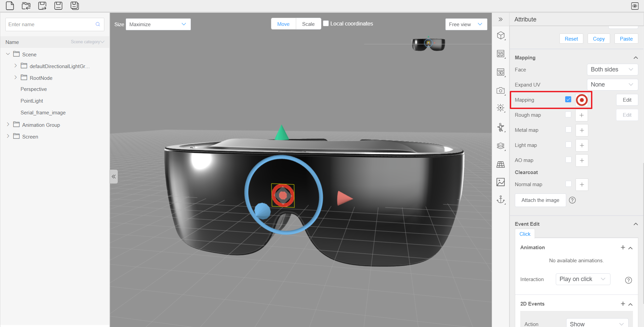Enable the AO map checkbox
Viewport: 644px width, 327px height.
[x=568, y=160]
